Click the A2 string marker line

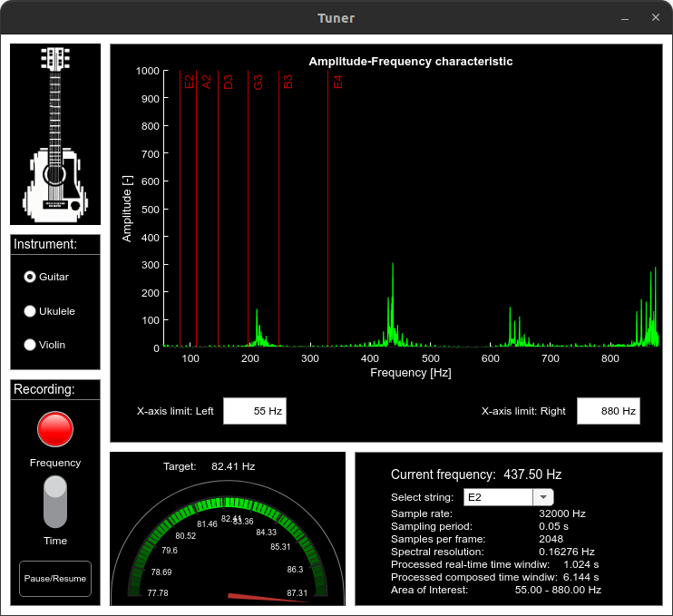click(197, 181)
